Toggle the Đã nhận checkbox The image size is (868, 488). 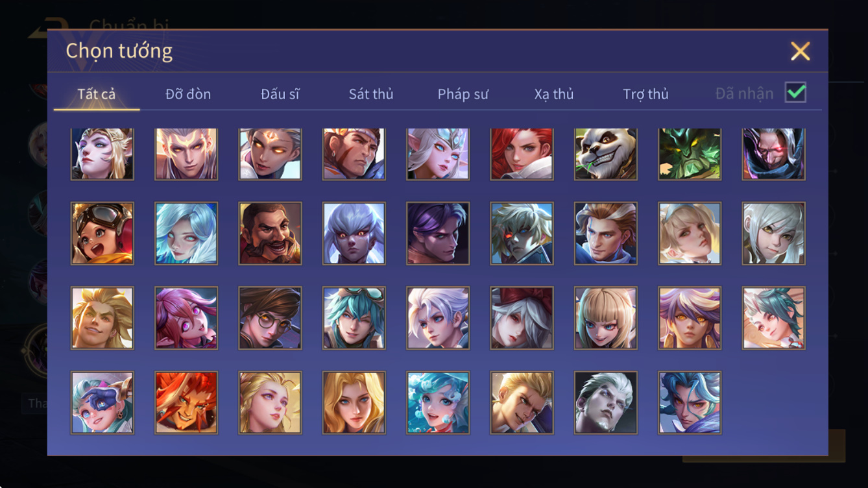coord(795,93)
